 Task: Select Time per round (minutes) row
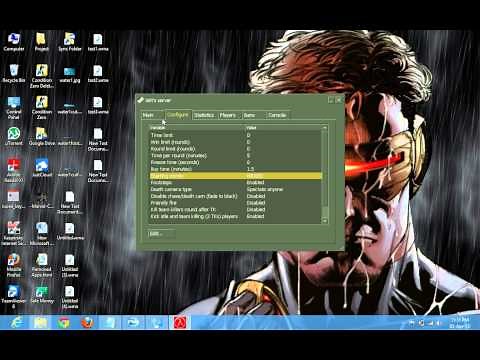(235, 155)
